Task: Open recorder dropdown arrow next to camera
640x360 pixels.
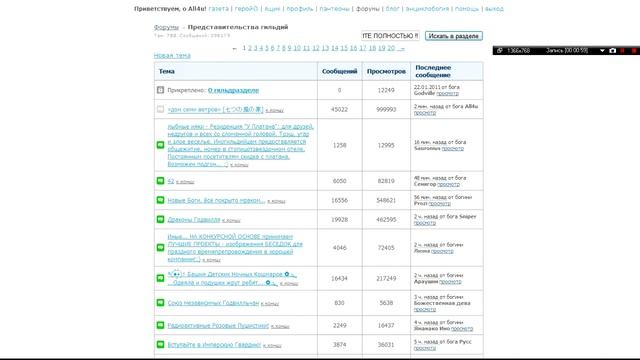Action: (602, 51)
